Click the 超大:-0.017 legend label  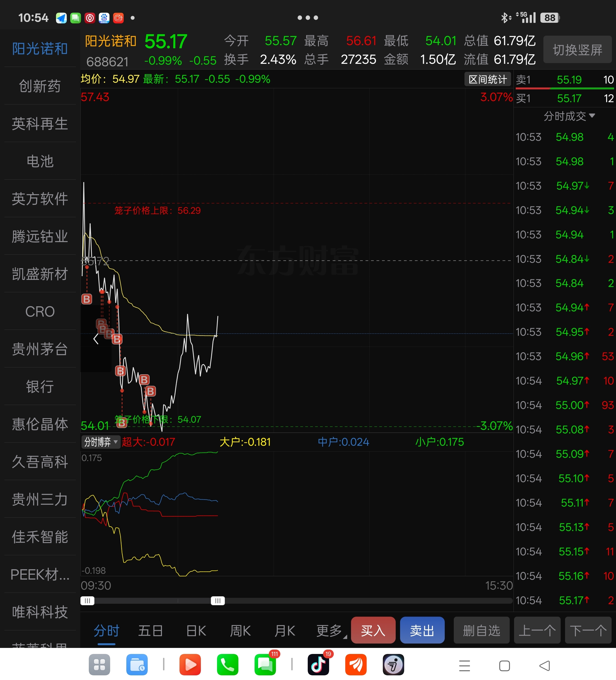coord(148,441)
